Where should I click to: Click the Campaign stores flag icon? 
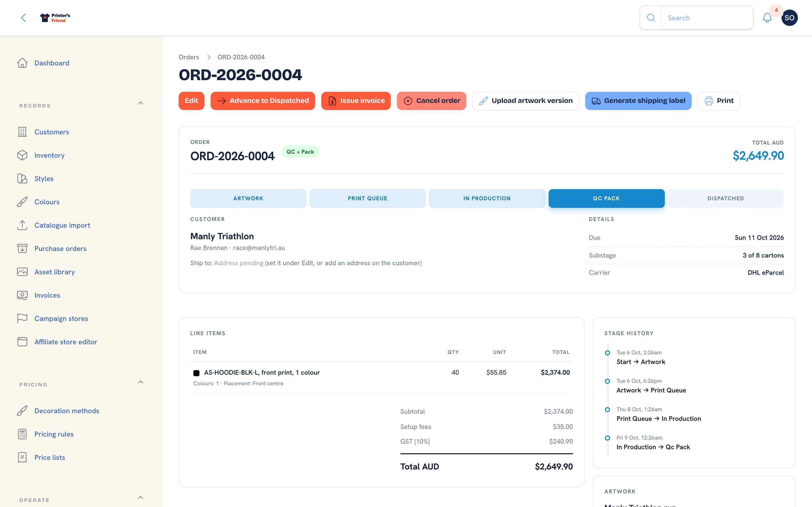[22, 319]
